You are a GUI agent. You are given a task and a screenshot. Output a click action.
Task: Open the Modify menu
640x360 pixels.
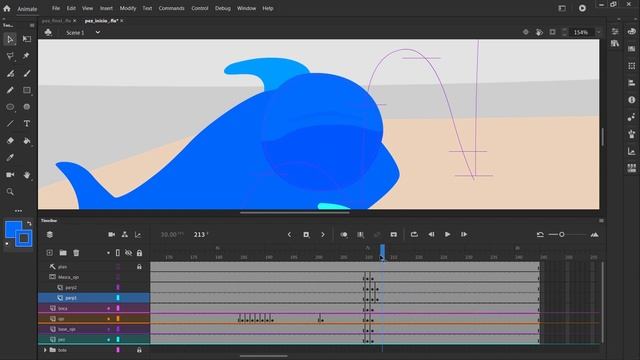pos(128,8)
